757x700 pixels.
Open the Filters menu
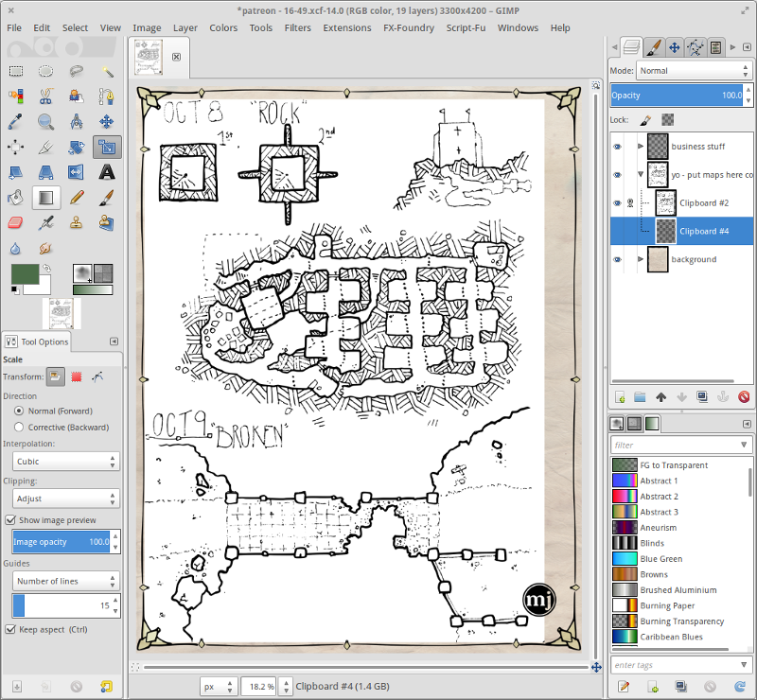298,27
